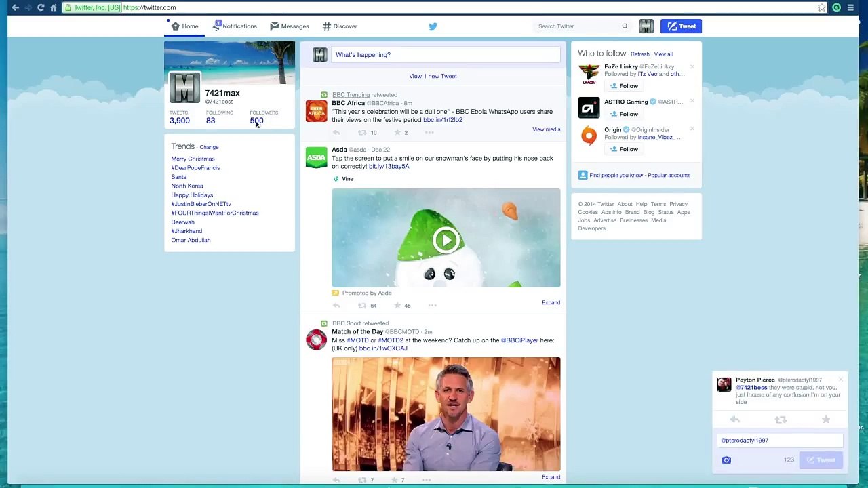
Task: Dismiss the ASTRO Gaming suggestion
Action: (692, 101)
